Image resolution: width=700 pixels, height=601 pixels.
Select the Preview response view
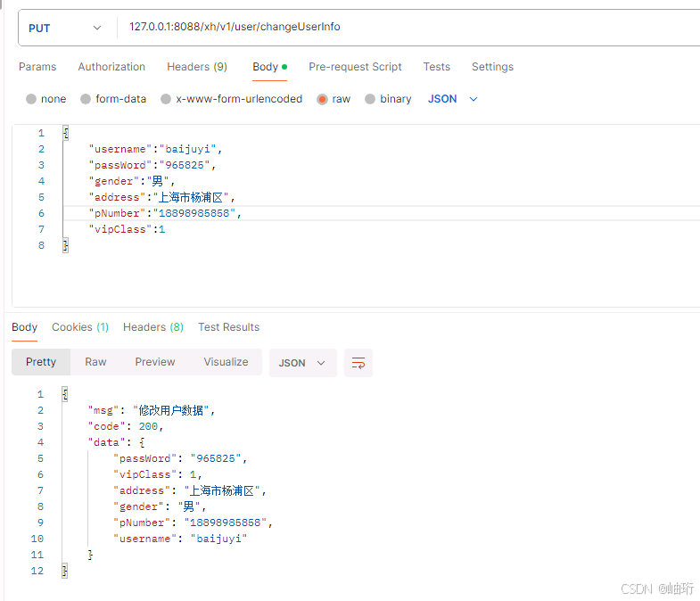(x=155, y=362)
